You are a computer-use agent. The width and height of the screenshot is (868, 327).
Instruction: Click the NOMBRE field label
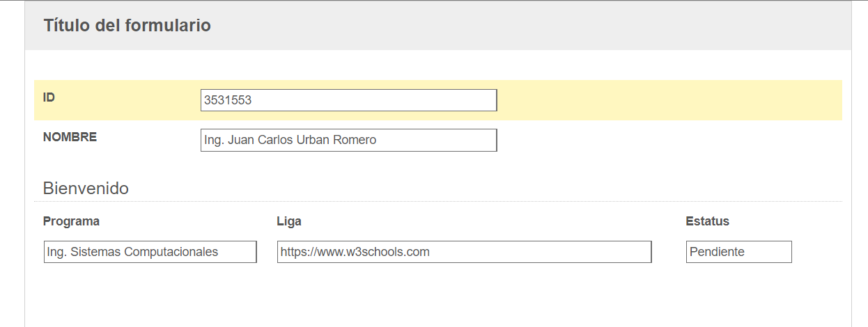70,137
